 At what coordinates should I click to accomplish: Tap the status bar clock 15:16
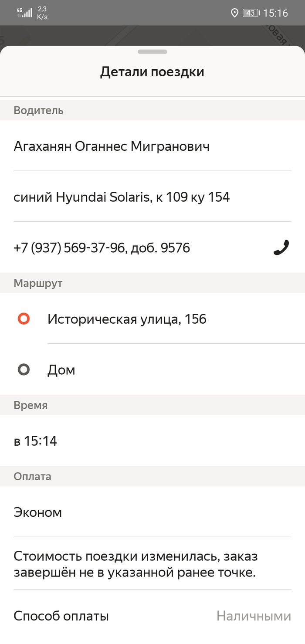pos(275,13)
